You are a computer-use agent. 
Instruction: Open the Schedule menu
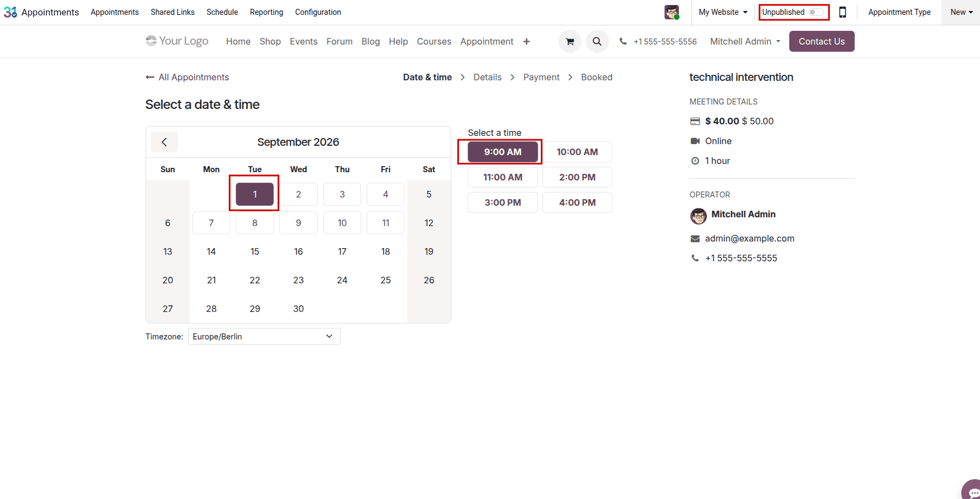click(222, 12)
